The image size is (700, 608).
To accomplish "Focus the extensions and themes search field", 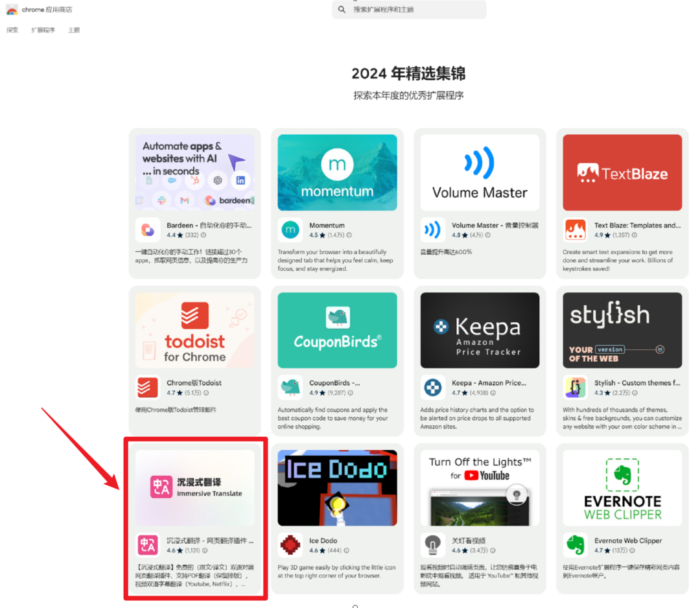I will [x=409, y=9].
